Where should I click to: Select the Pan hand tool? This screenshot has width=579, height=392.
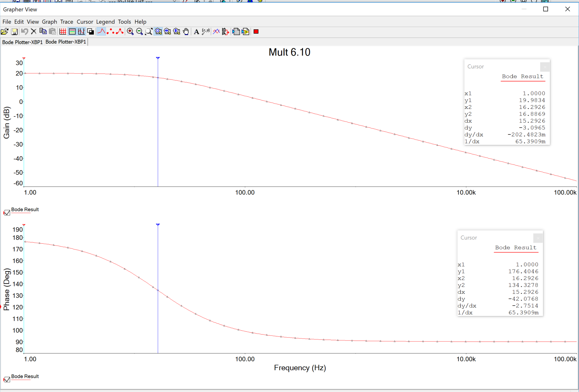186,32
